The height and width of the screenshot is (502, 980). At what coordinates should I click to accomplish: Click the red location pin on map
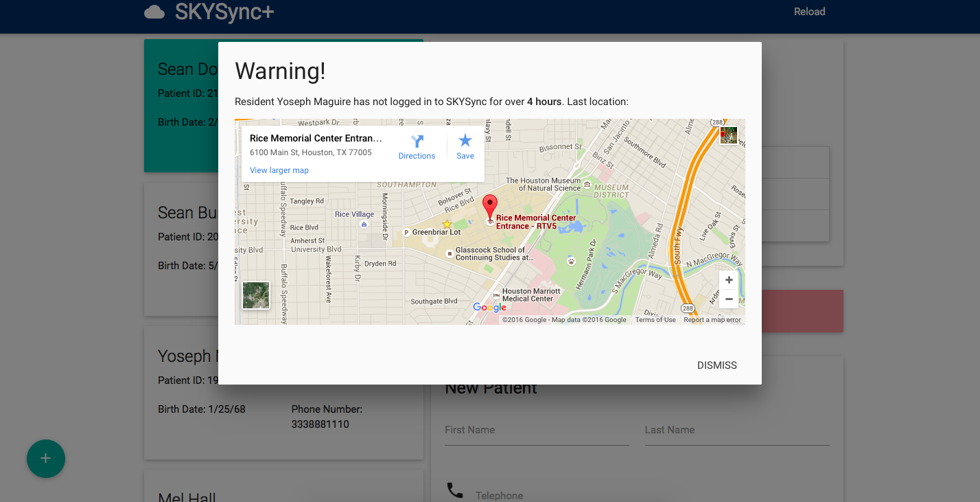click(489, 208)
